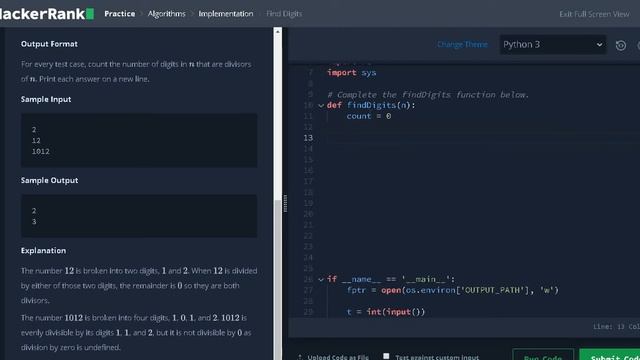Click the Sample Output heading
This screenshot has width=640, height=360.
point(49,180)
